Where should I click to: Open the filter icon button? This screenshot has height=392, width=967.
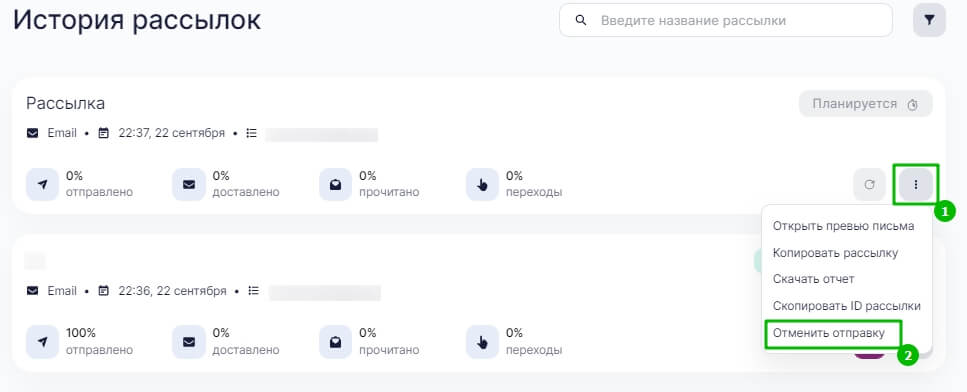pyautogui.click(x=929, y=20)
